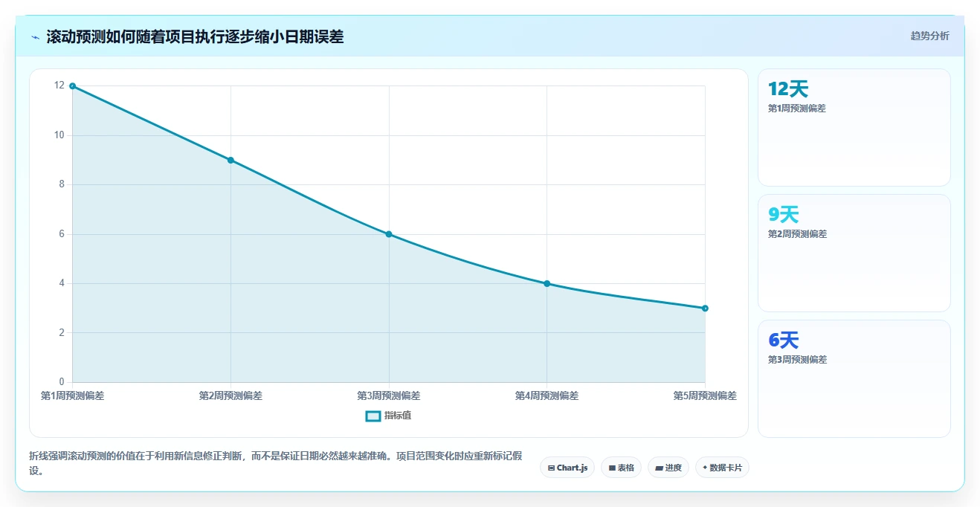Click the card caption 第1周预测偏差 under 12天
980x507 pixels.
pyautogui.click(x=797, y=108)
